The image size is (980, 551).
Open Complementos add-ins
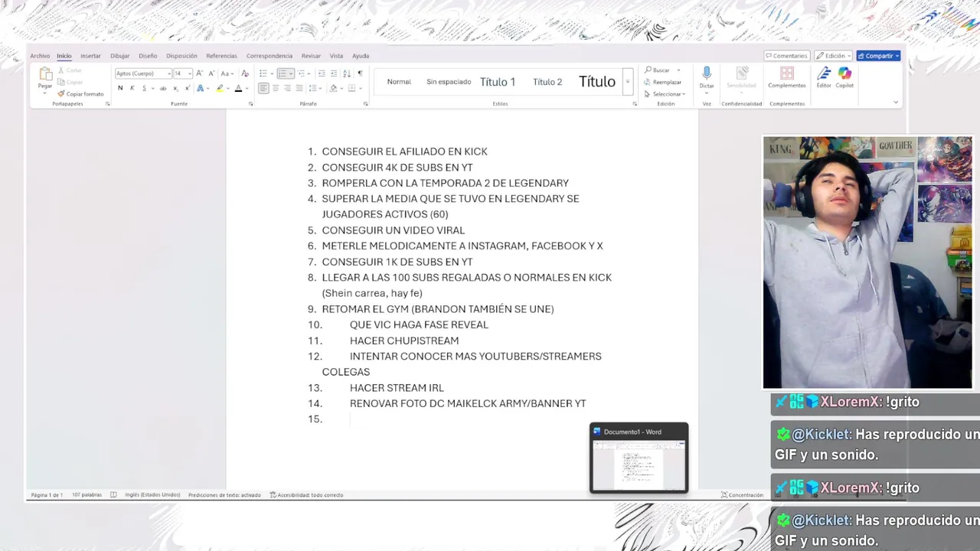tap(787, 77)
